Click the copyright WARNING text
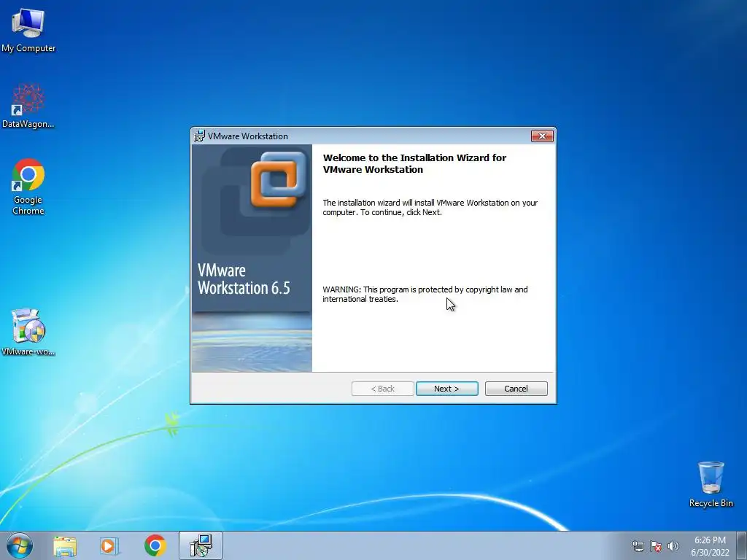The height and width of the screenshot is (560, 747). [425, 295]
